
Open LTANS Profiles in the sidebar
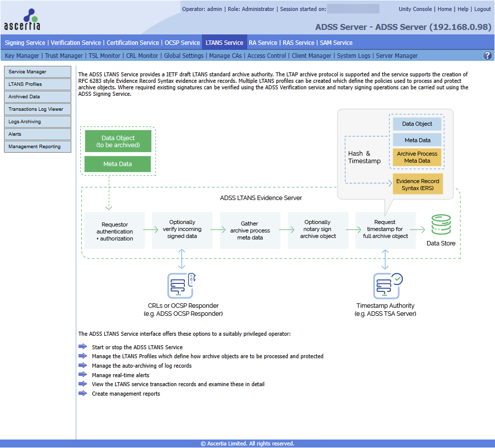[x=37, y=84]
